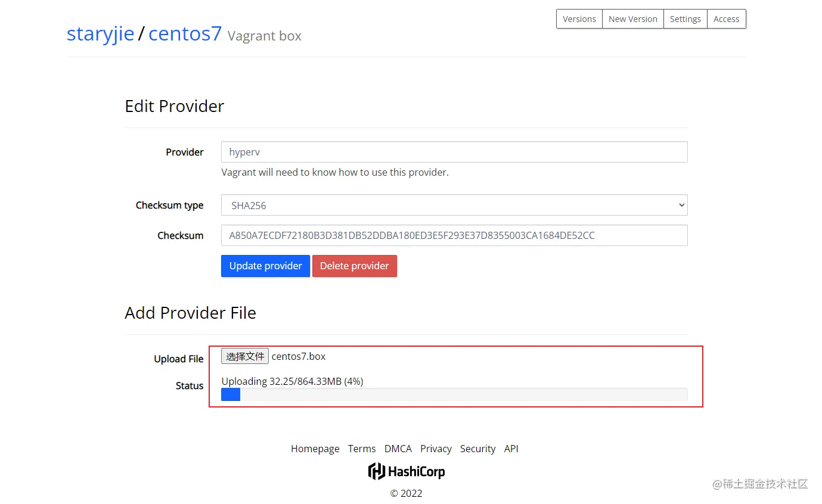Click the Uploading 32.25/864.33MB status text
Screen dimensions: 822x504
[x=292, y=381]
